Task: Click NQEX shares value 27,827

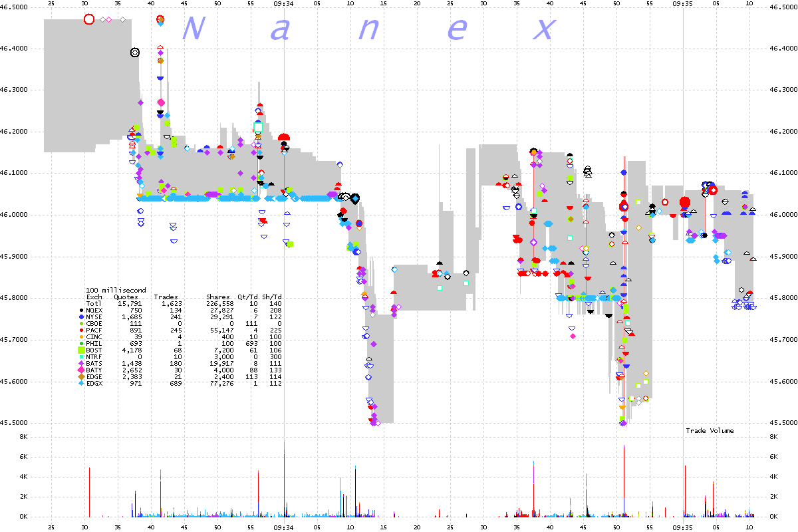Action: tap(222, 310)
